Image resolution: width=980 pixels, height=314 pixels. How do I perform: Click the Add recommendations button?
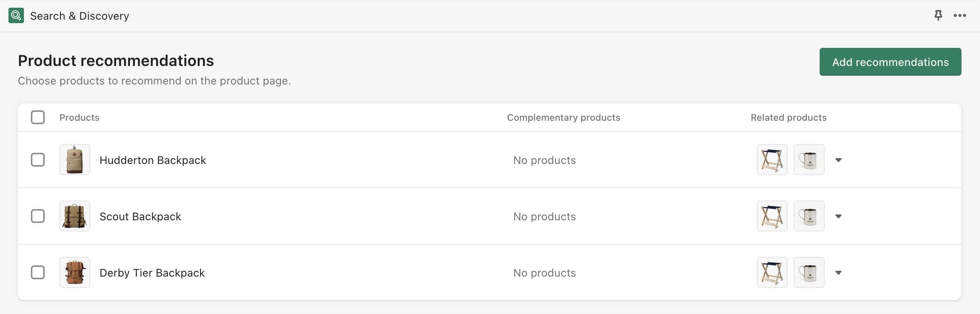[x=891, y=62]
